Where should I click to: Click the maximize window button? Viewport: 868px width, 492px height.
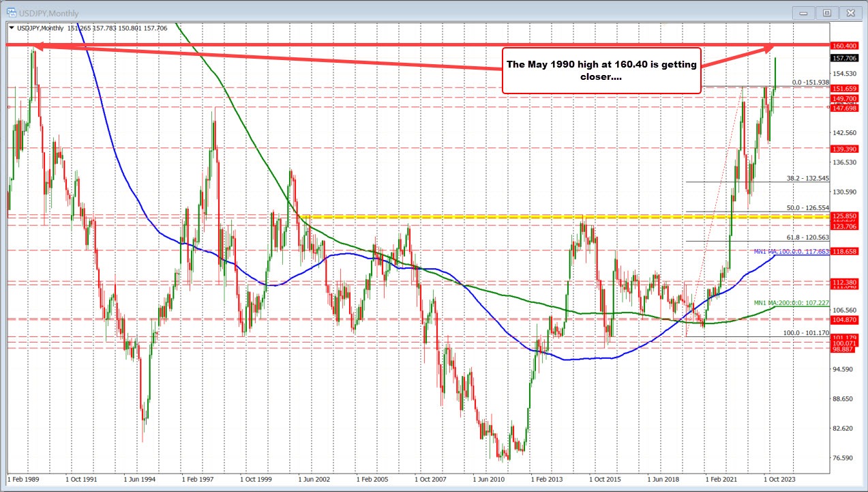click(x=826, y=12)
